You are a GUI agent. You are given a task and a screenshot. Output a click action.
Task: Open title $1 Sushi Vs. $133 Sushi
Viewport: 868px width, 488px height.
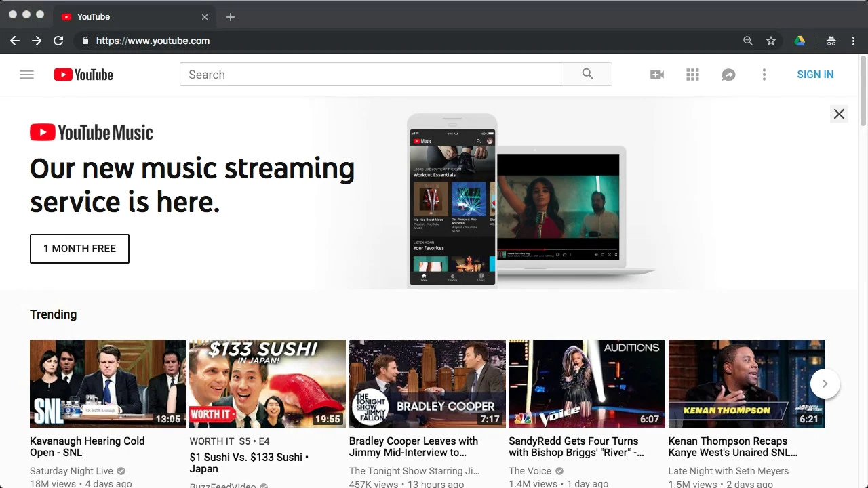point(249,463)
